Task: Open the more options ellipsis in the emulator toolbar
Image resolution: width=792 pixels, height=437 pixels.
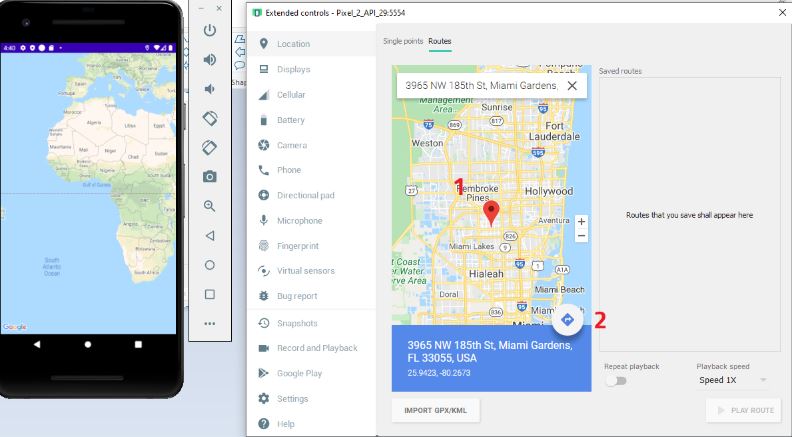Action: pos(210,323)
